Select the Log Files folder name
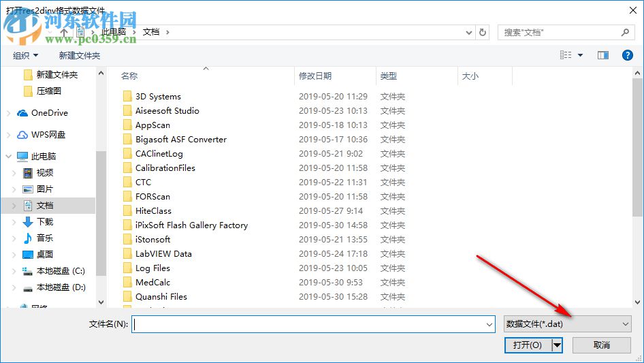The height and width of the screenshot is (363, 644). [x=152, y=268]
